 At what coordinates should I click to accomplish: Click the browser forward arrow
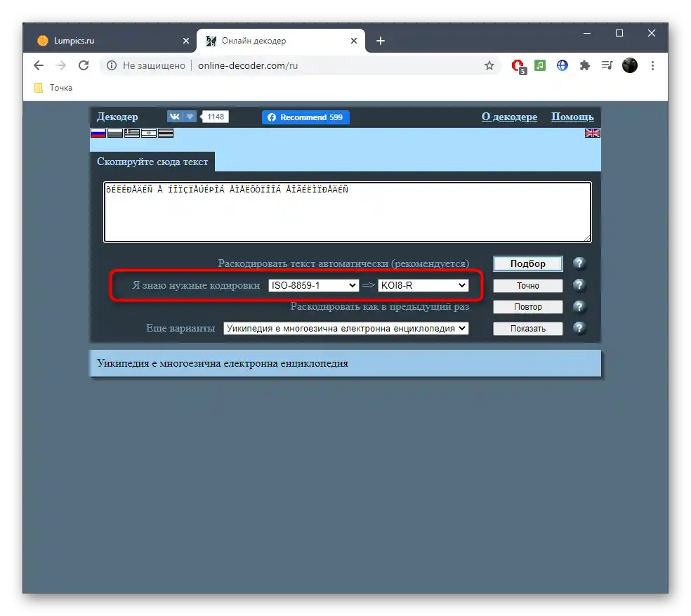(x=61, y=65)
